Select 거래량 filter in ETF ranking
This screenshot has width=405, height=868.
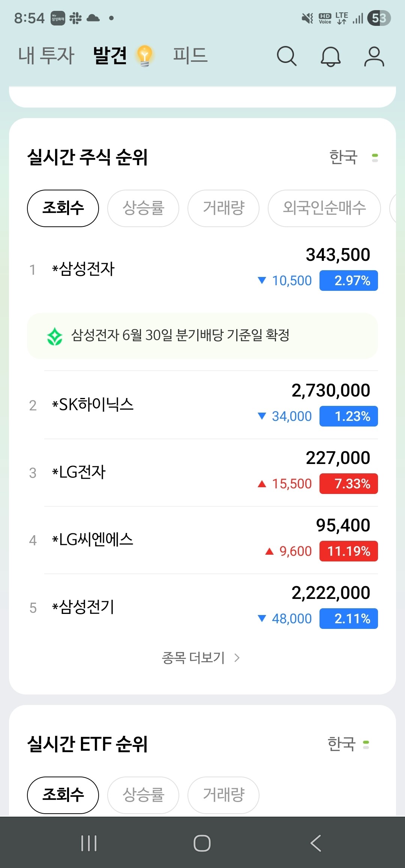tap(223, 795)
